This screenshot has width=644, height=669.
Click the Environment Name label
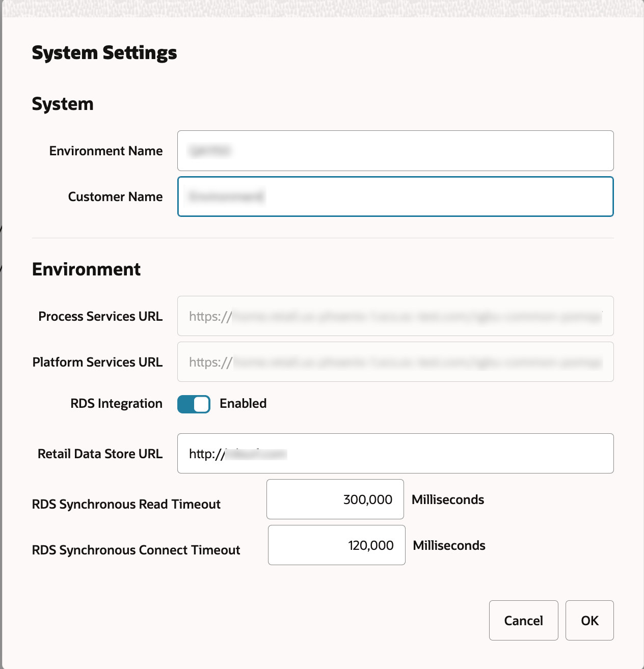coord(106,151)
